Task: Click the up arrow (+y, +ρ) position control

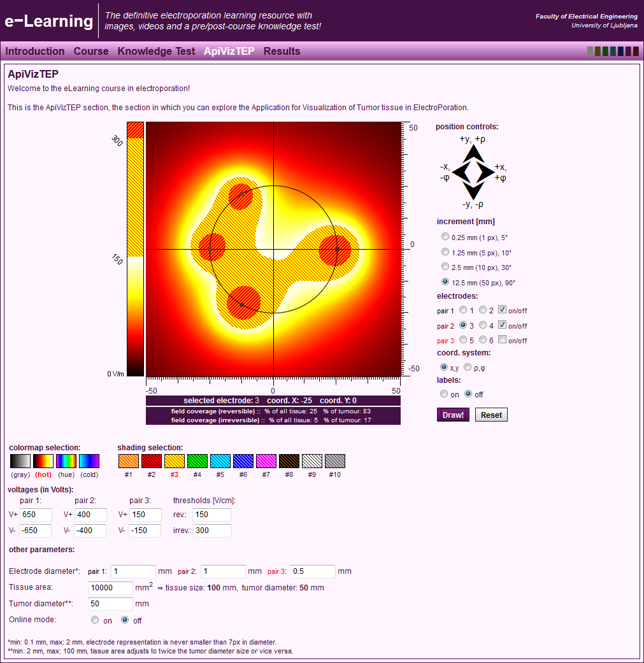Action: (x=473, y=154)
